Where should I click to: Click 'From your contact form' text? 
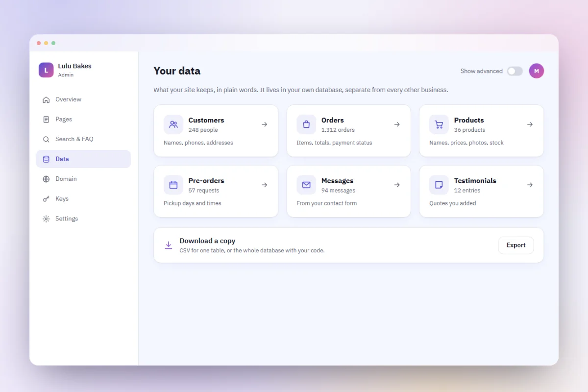click(x=327, y=203)
